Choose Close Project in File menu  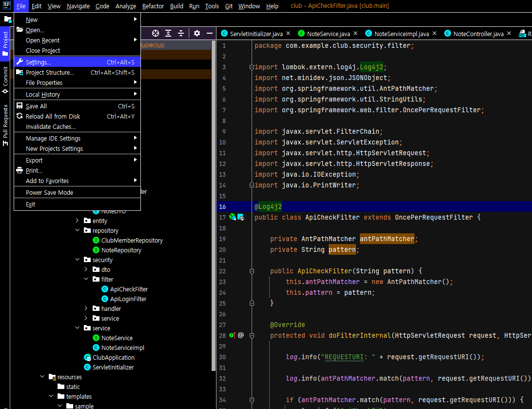(x=78, y=50)
